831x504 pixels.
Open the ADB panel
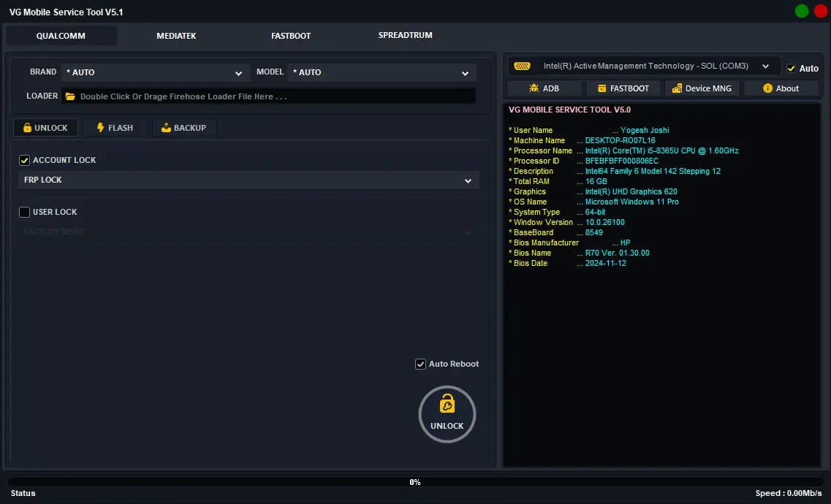(x=544, y=88)
